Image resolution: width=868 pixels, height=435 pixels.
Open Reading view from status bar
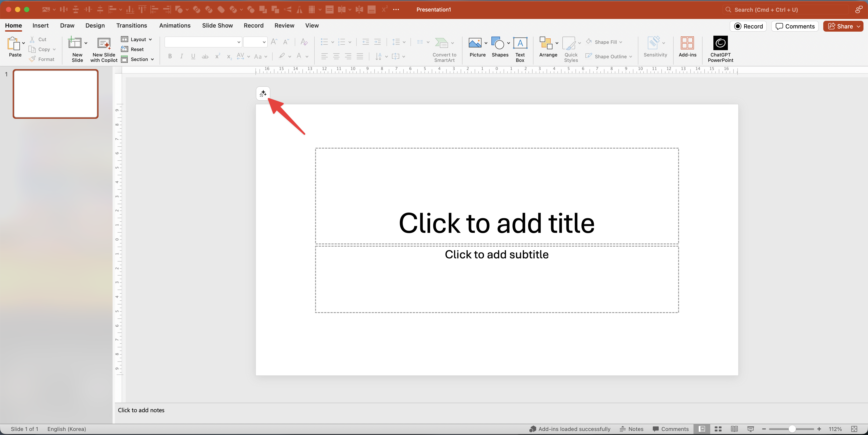[734, 429]
